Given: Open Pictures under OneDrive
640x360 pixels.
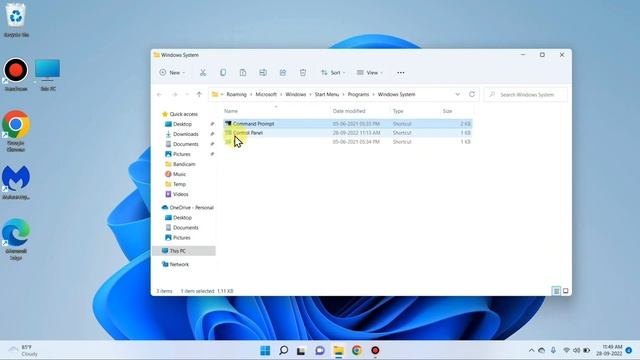Looking at the screenshot, I should pyautogui.click(x=178, y=238).
